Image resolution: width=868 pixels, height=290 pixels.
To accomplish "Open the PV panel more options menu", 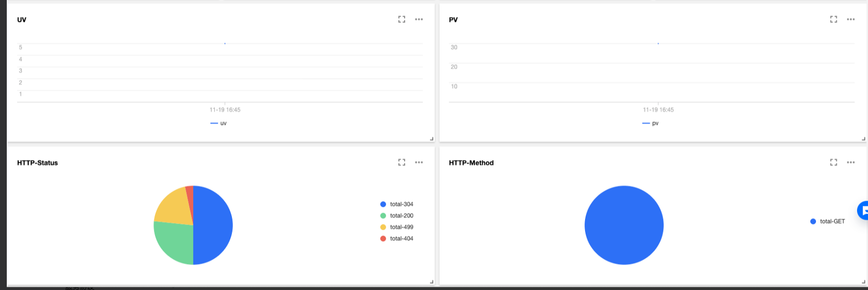I will tap(850, 19).
